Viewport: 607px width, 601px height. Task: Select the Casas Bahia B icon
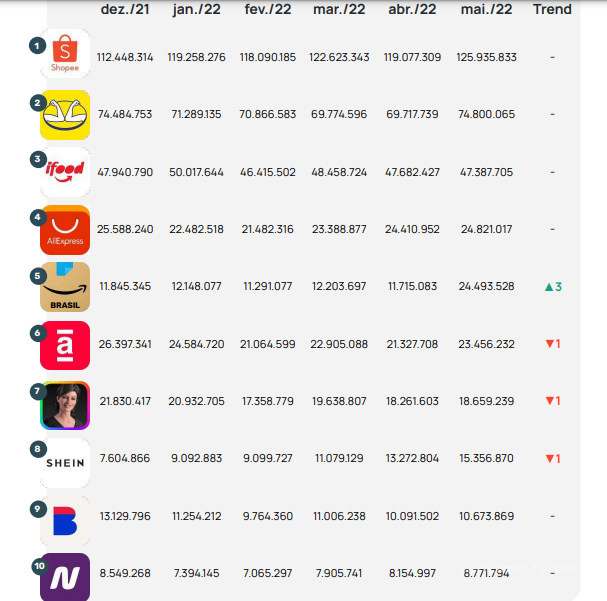(x=65, y=521)
